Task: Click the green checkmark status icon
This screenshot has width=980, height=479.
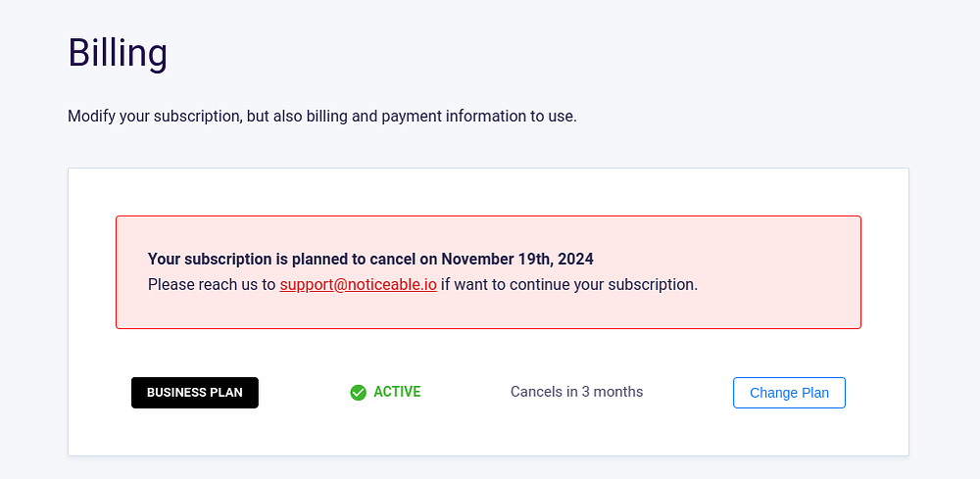Action: click(358, 393)
